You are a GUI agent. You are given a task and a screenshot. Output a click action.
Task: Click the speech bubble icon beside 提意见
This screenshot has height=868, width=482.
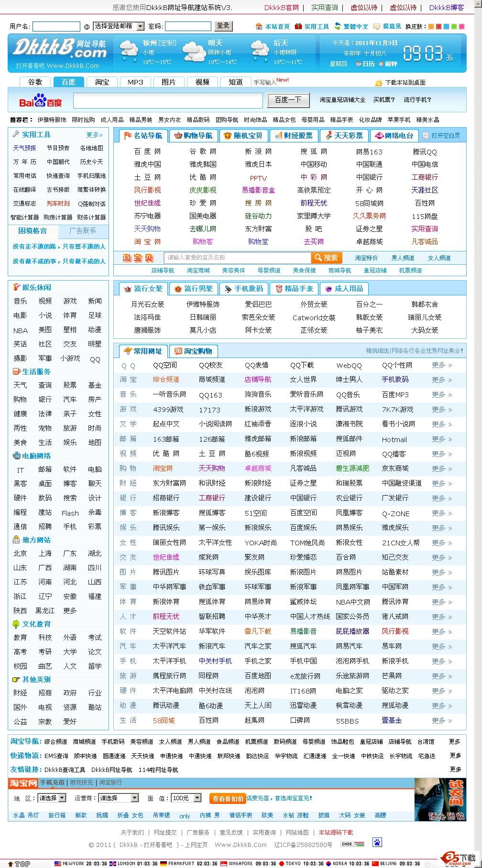(377, 26)
